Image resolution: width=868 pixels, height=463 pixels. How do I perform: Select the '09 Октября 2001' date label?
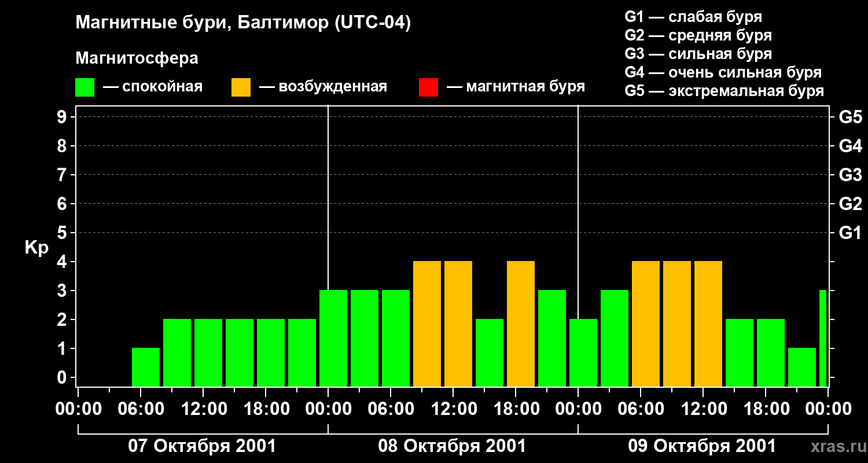tap(702, 446)
